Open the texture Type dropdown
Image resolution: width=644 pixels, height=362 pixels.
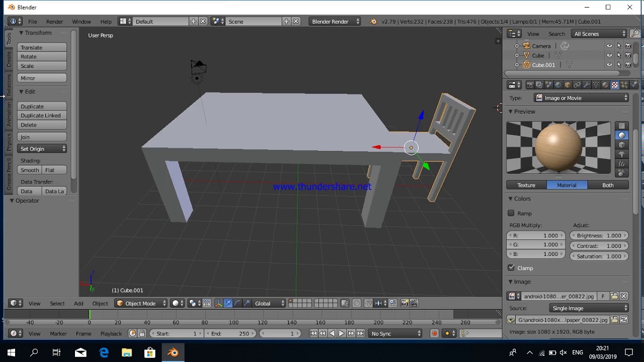(582, 98)
